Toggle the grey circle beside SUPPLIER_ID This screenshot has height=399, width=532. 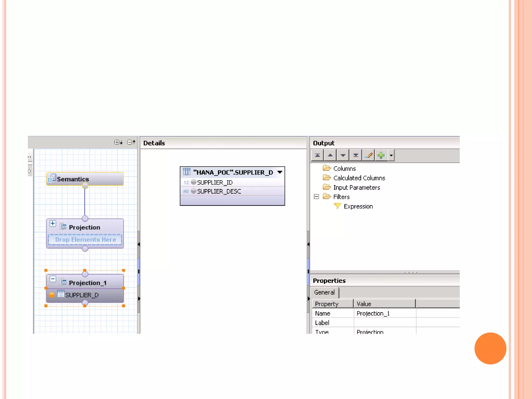(x=194, y=182)
